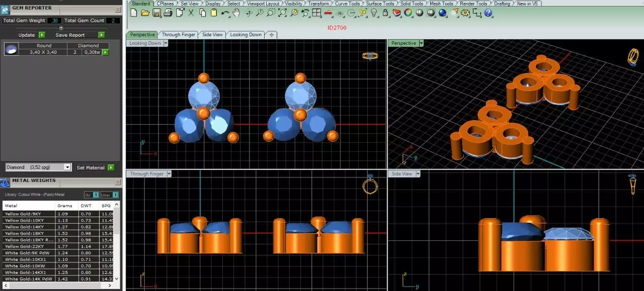The height and width of the screenshot is (291, 644).
Task: Open the Render Tools tab
Action: [x=473, y=4]
